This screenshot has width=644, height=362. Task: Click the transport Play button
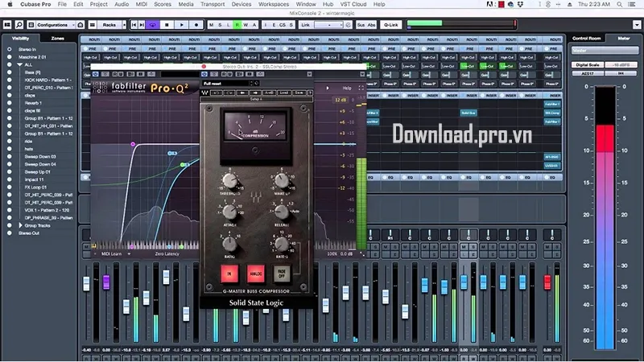tap(182, 25)
